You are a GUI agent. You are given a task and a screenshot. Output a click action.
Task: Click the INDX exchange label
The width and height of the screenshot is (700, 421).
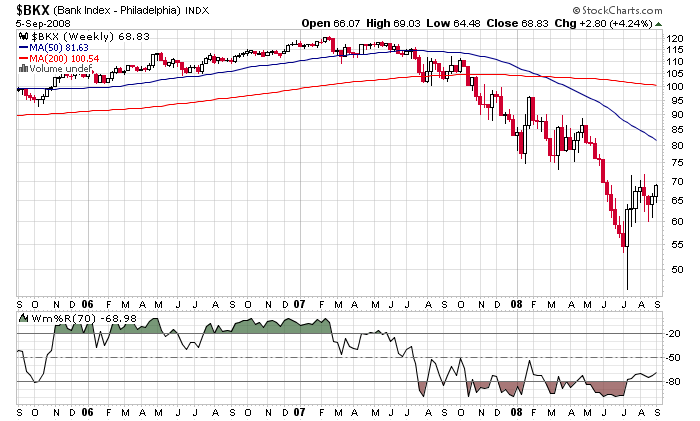click(197, 10)
